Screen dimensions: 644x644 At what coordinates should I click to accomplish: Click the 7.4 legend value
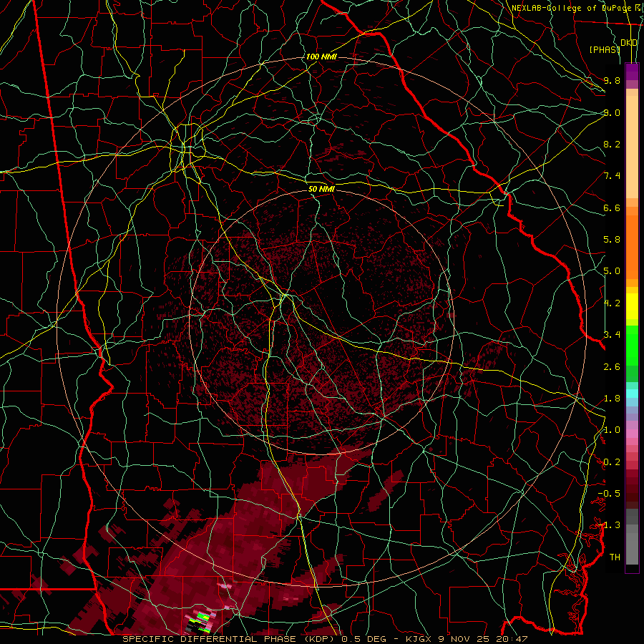612,176
